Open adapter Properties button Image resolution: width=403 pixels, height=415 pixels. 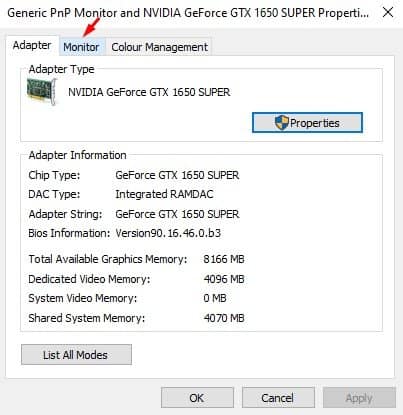[307, 123]
